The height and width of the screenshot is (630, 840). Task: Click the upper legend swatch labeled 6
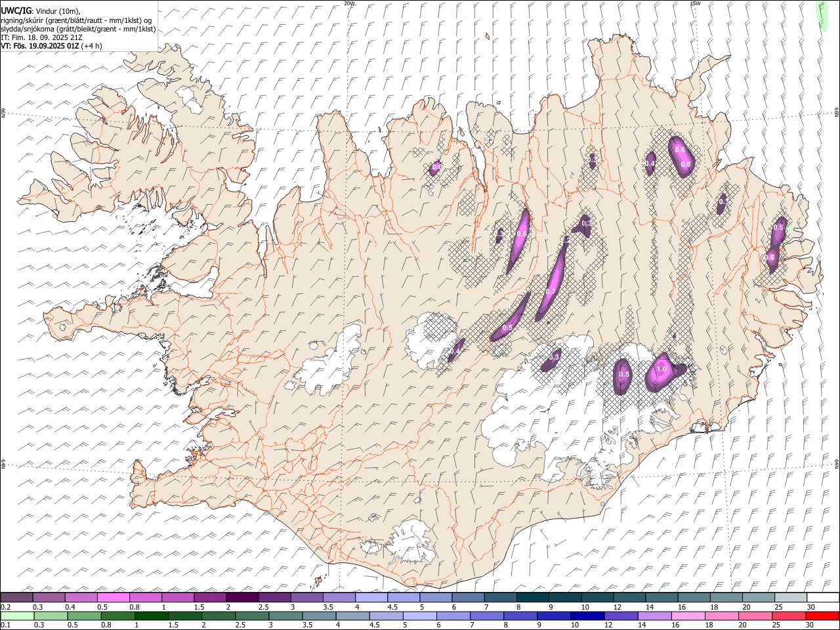(x=468, y=597)
